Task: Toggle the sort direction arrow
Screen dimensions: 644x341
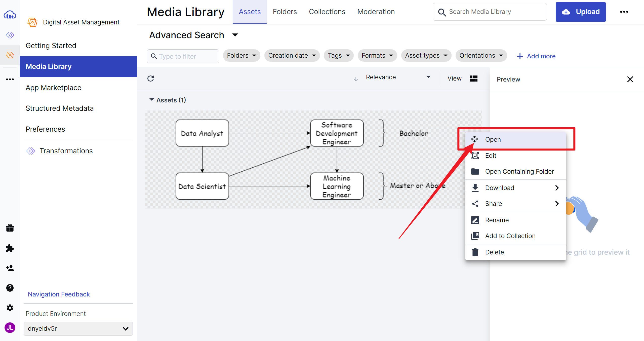Action: 355,79
